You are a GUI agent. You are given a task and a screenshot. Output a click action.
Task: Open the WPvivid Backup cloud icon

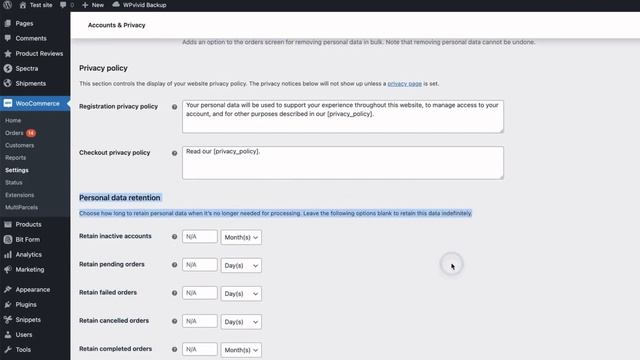[x=116, y=4]
